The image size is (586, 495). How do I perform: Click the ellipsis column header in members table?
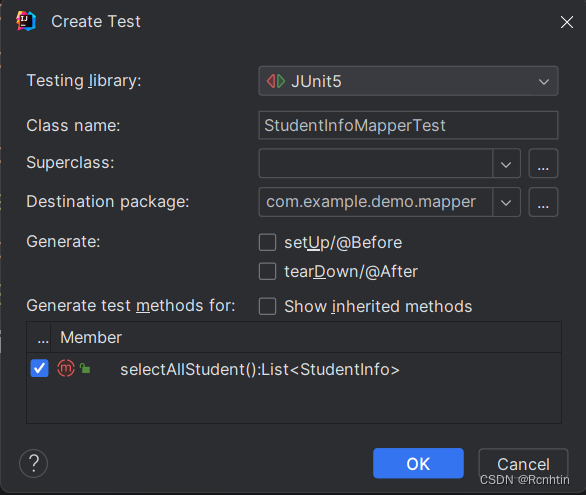click(x=43, y=338)
